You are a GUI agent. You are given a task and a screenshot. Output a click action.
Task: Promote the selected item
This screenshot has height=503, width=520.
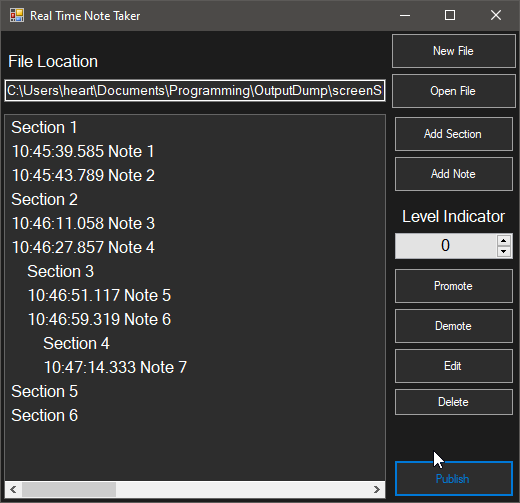[x=454, y=286]
